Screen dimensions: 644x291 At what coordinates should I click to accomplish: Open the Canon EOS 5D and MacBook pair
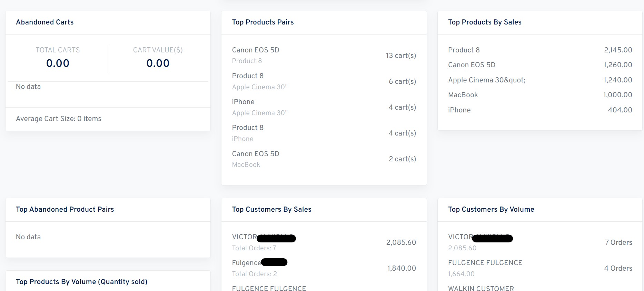256,154
